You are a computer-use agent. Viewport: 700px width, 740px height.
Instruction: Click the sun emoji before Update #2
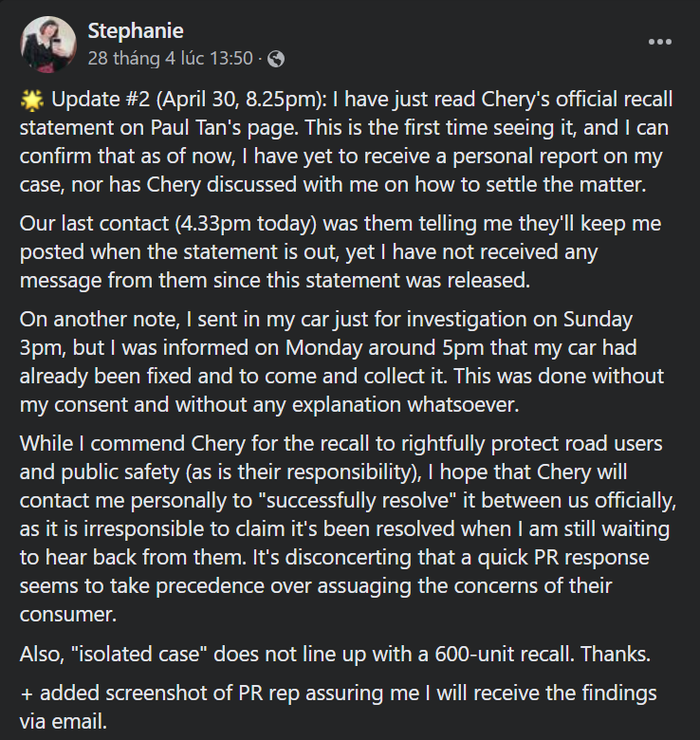click(x=31, y=101)
